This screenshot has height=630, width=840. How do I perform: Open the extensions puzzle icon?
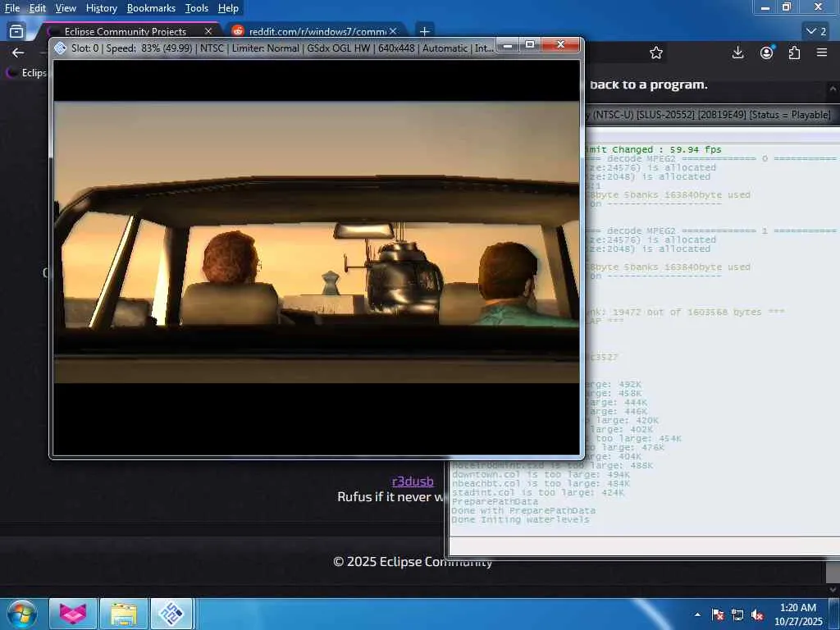click(794, 52)
